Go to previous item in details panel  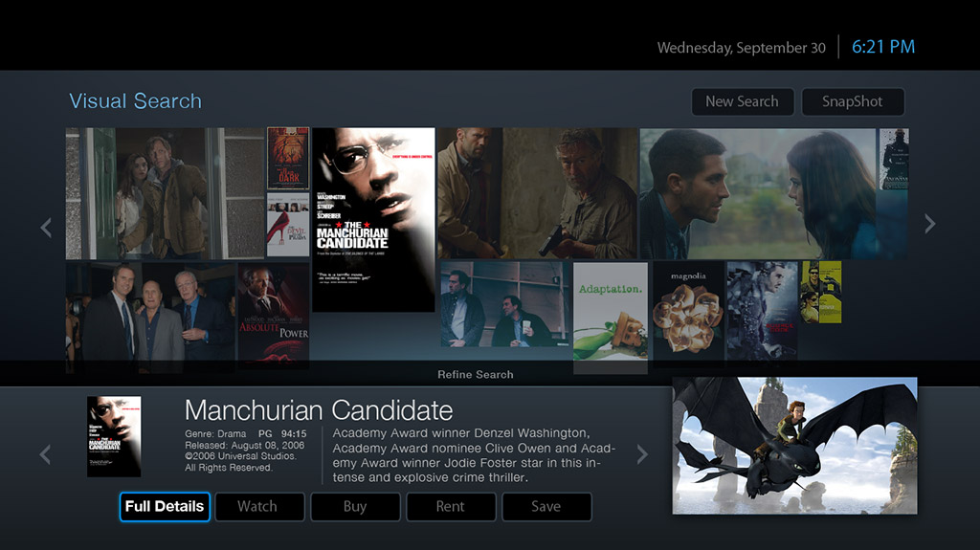(x=45, y=454)
